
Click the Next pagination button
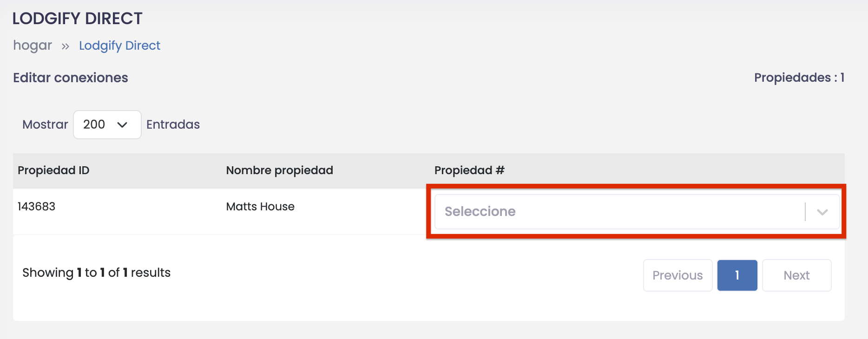796,275
